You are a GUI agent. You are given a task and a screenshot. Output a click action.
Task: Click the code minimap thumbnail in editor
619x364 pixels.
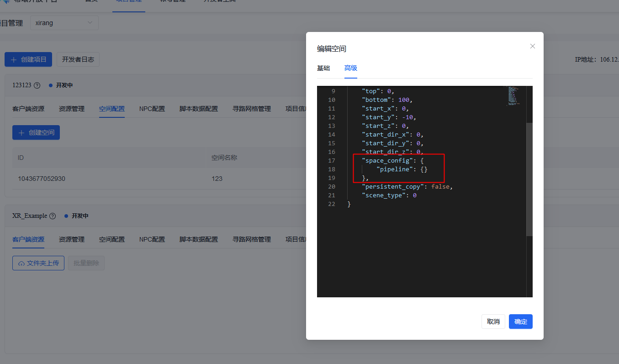[x=513, y=96]
